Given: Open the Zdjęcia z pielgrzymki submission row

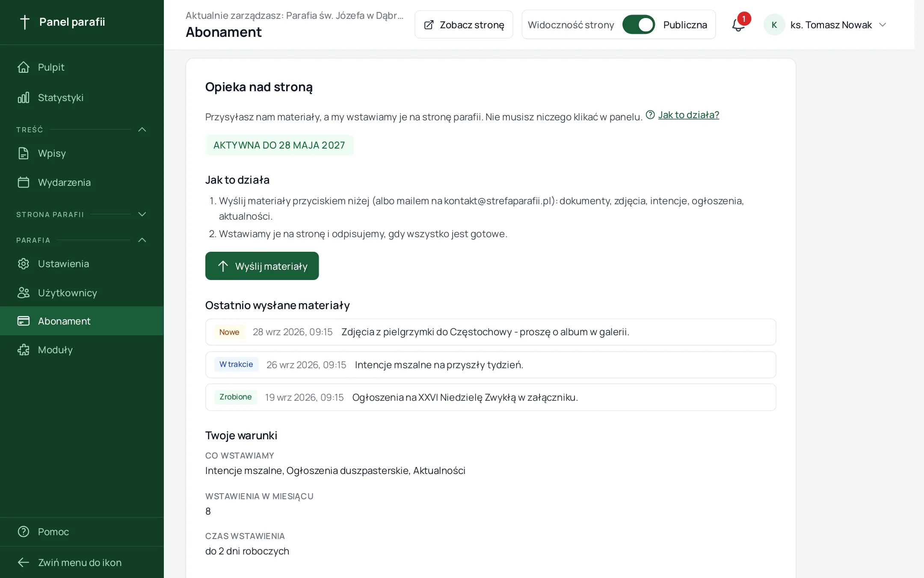Looking at the screenshot, I should [490, 332].
